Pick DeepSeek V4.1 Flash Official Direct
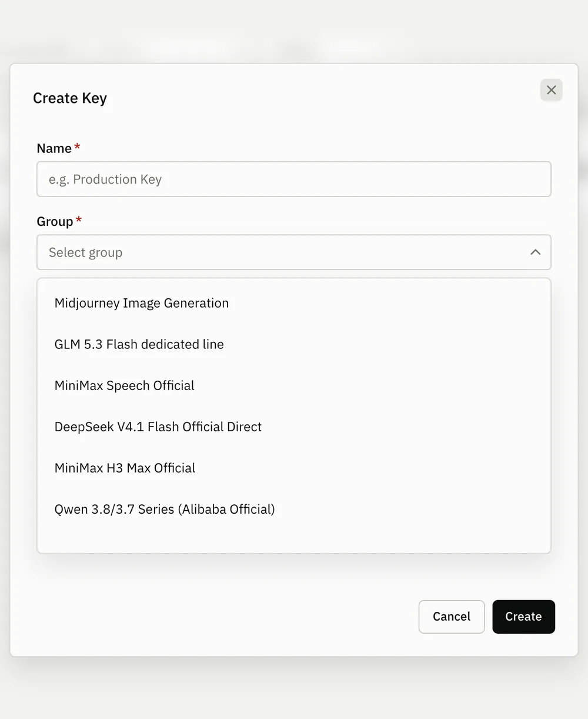 [x=294, y=427]
